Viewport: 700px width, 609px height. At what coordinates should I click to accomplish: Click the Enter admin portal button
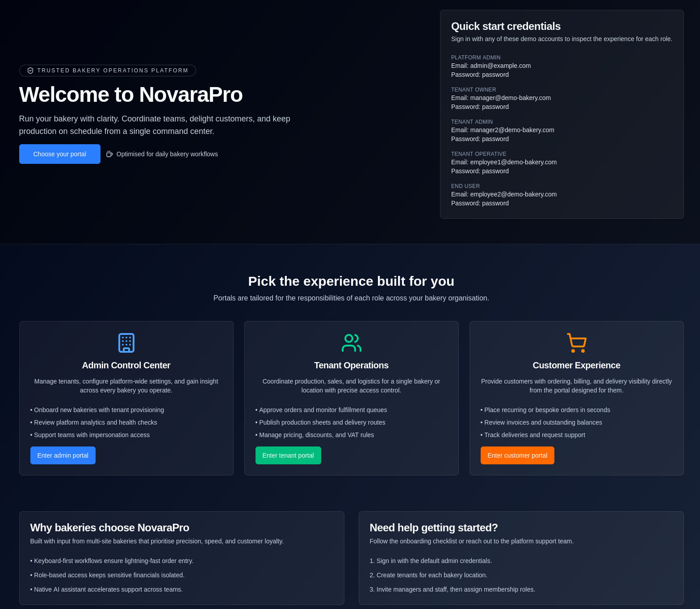point(63,455)
